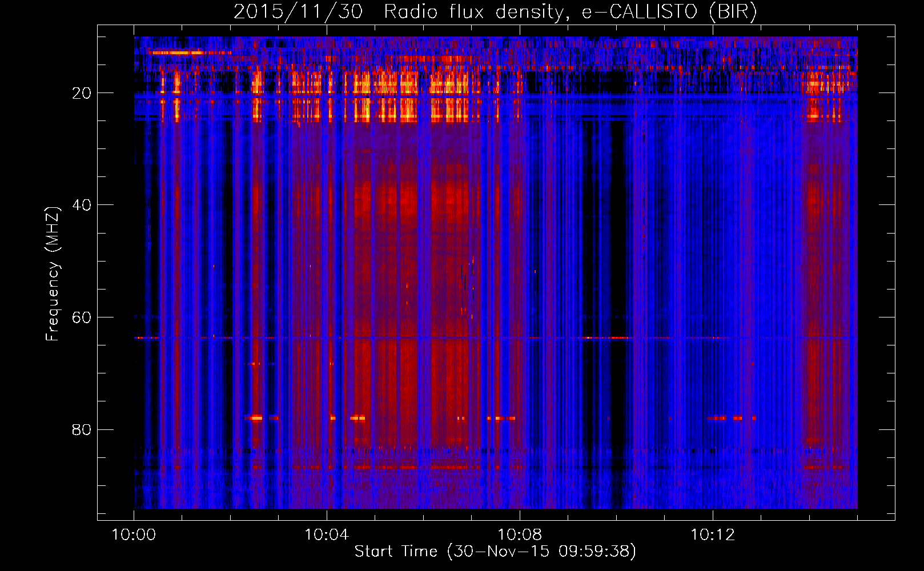Image resolution: width=924 pixels, height=571 pixels.
Task: Click the '20' frequency tick label
Action: click(82, 93)
